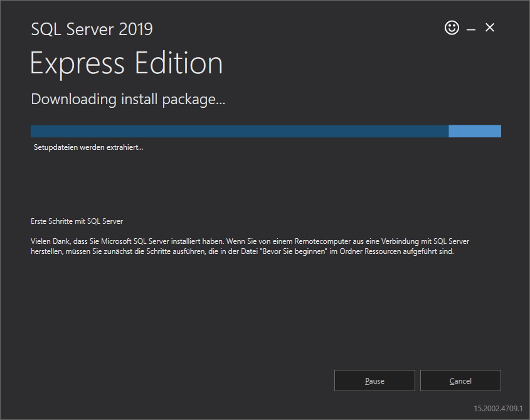Click the word "herstellen" starting second paragraph line
This screenshot has width=530, height=420.
pyautogui.click(x=46, y=251)
